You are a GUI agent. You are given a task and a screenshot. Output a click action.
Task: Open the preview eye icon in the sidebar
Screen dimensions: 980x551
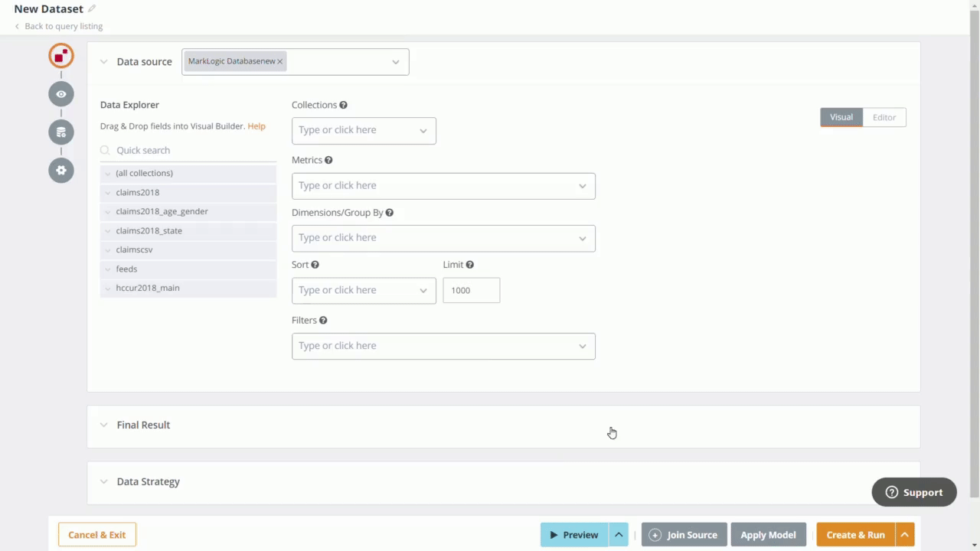pyautogui.click(x=60, y=93)
